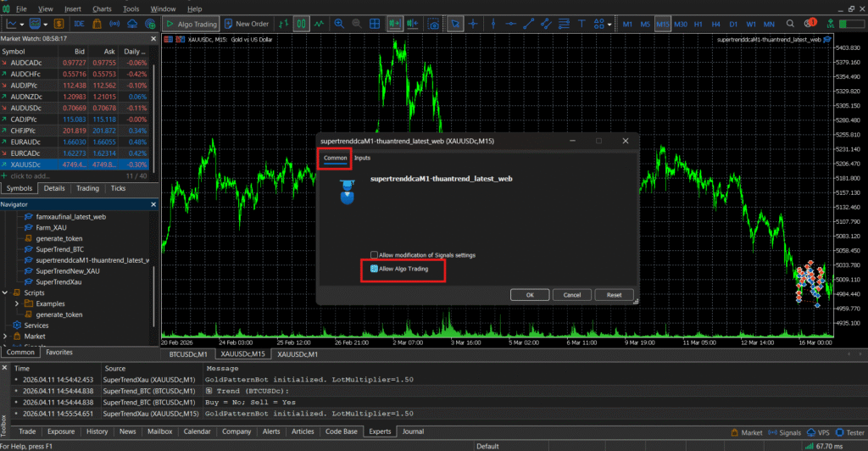Click the New Order toolbar button
Image resolution: width=868 pixels, height=451 pixels.
point(246,24)
